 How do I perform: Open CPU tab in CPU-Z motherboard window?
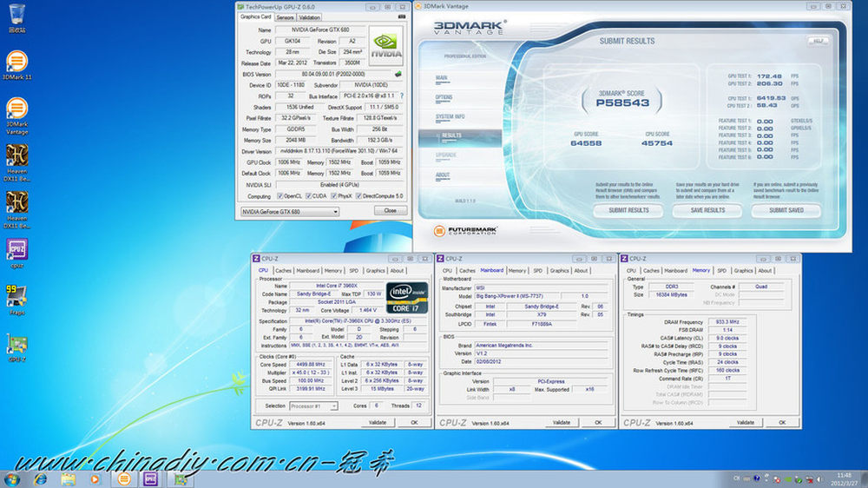pos(447,271)
